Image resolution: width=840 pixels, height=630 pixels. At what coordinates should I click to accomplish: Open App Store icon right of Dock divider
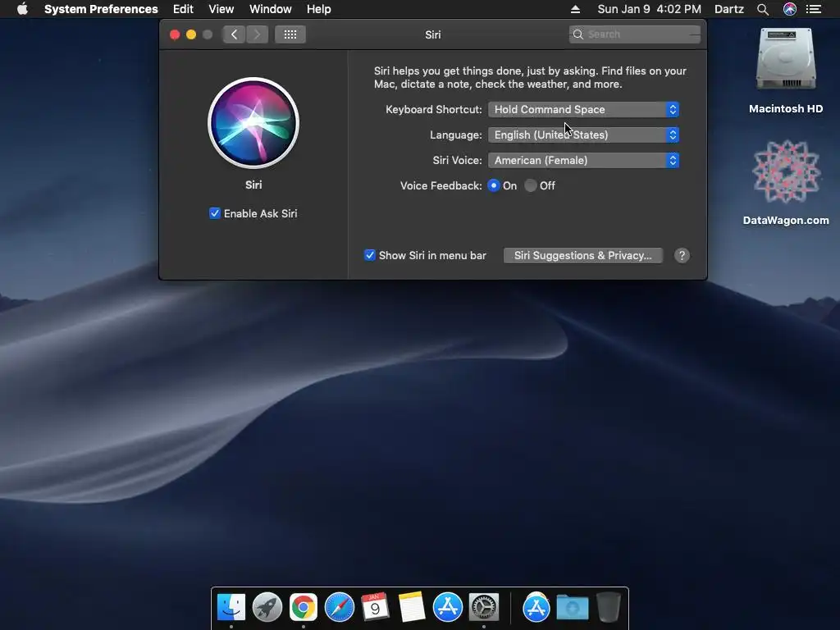coord(536,607)
